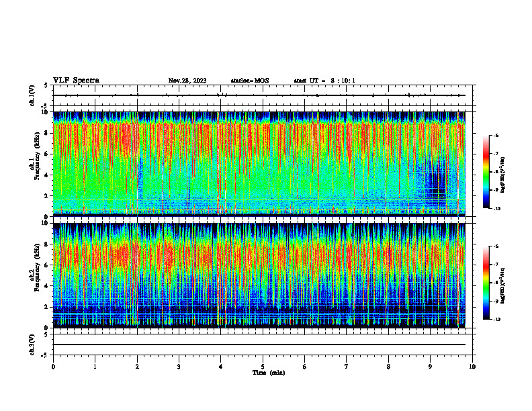Select the date text "Nov.28, 2023"
Screen dimensions: 532x411
(x=187, y=81)
